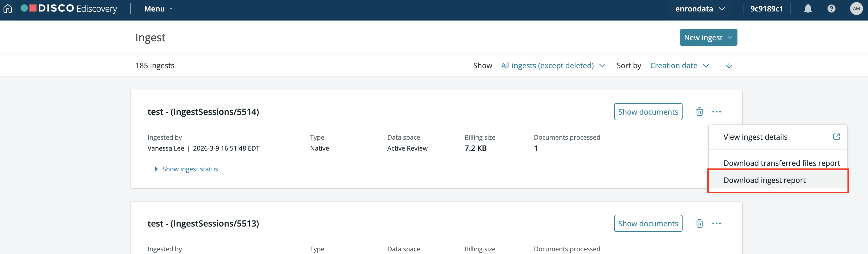The height and width of the screenshot is (254, 868).
Task: Click the Documents processed label in ingest 5514
Action: click(x=567, y=137)
